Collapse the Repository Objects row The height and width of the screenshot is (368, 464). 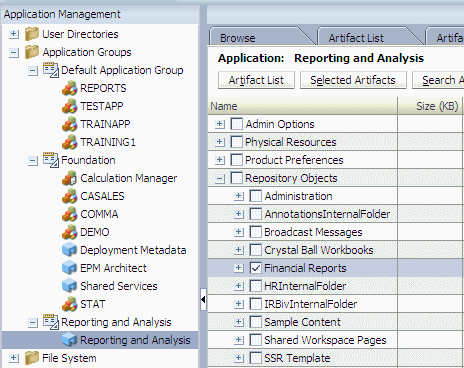tap(219, 178)
